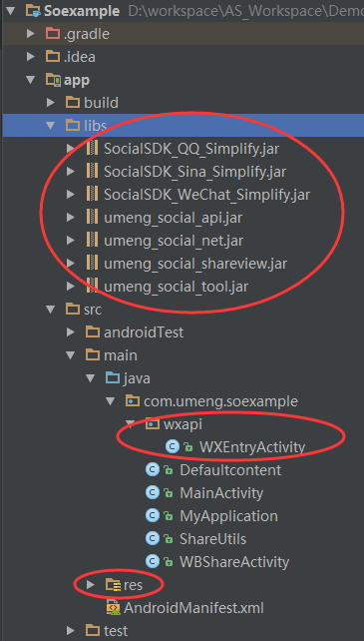Expand the build folder

click(51, 102)
